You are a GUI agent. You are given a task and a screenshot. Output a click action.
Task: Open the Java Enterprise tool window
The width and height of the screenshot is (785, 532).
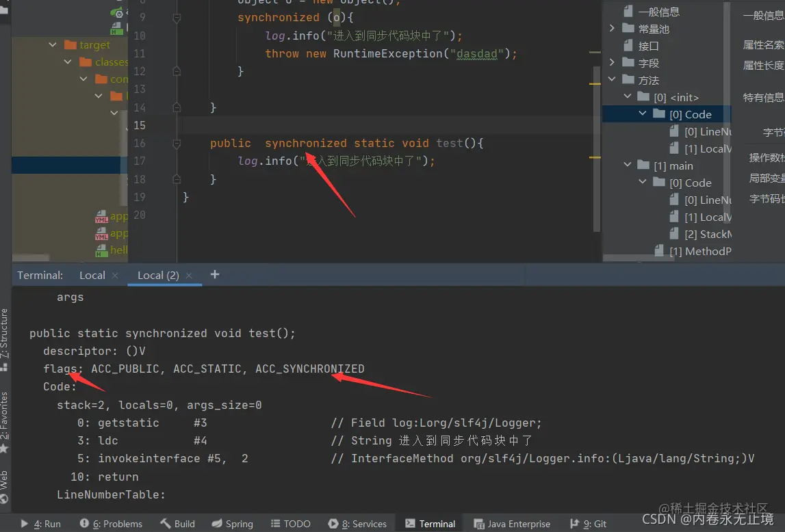(x=512, y=524)
